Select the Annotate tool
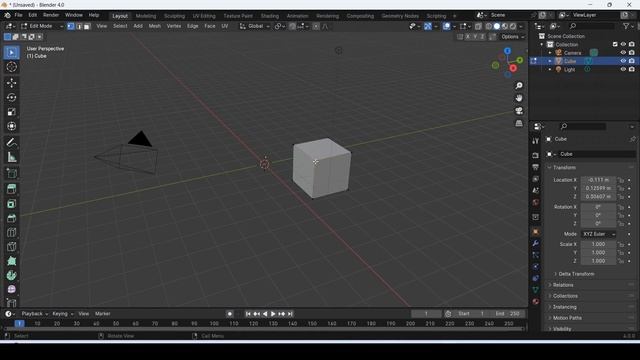The image size is (640, 360). 11,142
